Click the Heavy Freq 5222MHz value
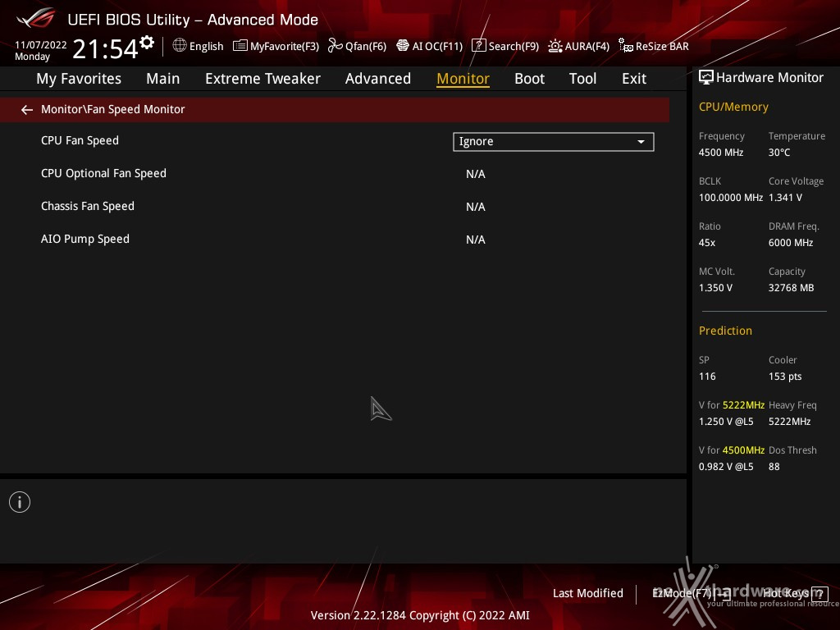The width and height of the screenshot is (840, 630). 789,422
